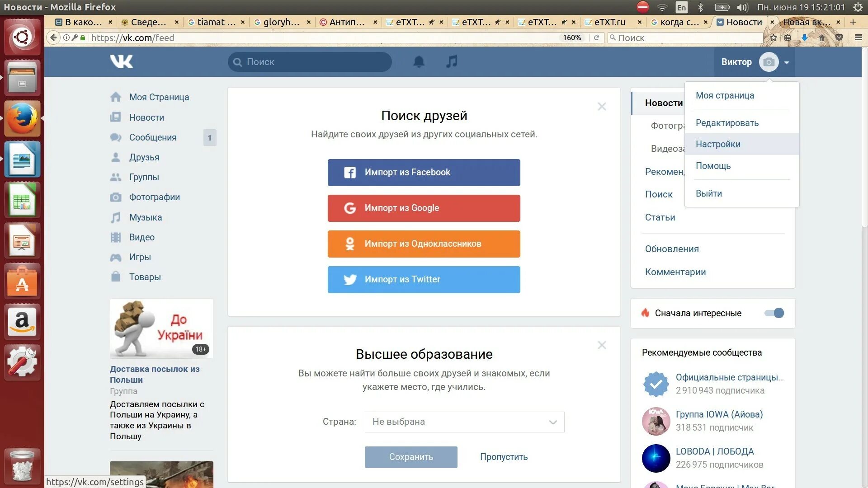Click the Odnoklassniki icon on import button
This screenshot has width=868, height=488.
(350, 244)
